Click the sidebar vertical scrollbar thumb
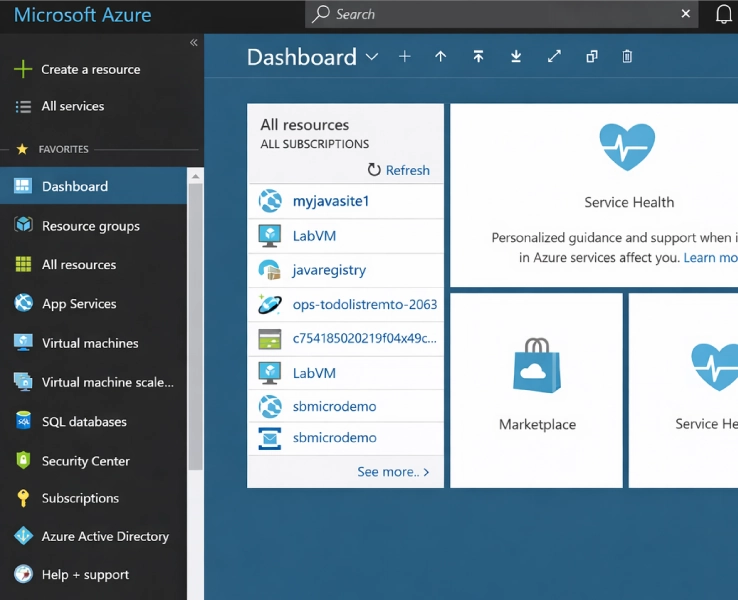This screenshot has width=738, height=600. pyautogui.click(x=195, y=326)
